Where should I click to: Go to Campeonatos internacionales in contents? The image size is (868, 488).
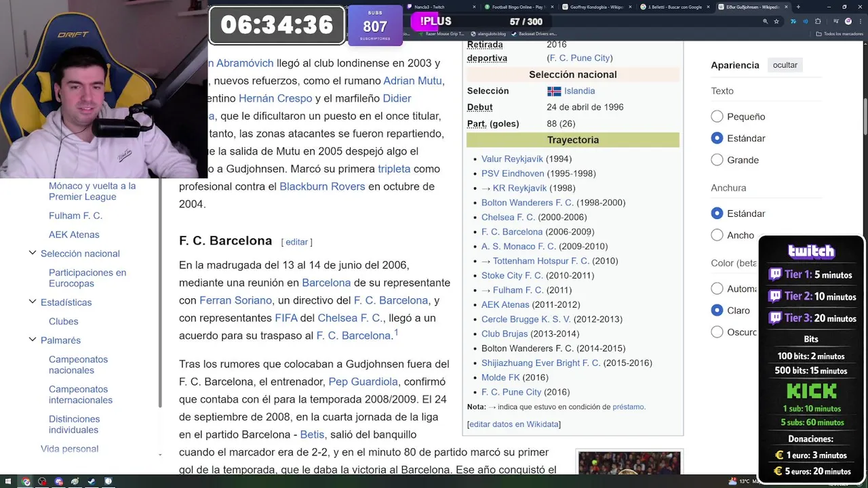coord(81,394)
